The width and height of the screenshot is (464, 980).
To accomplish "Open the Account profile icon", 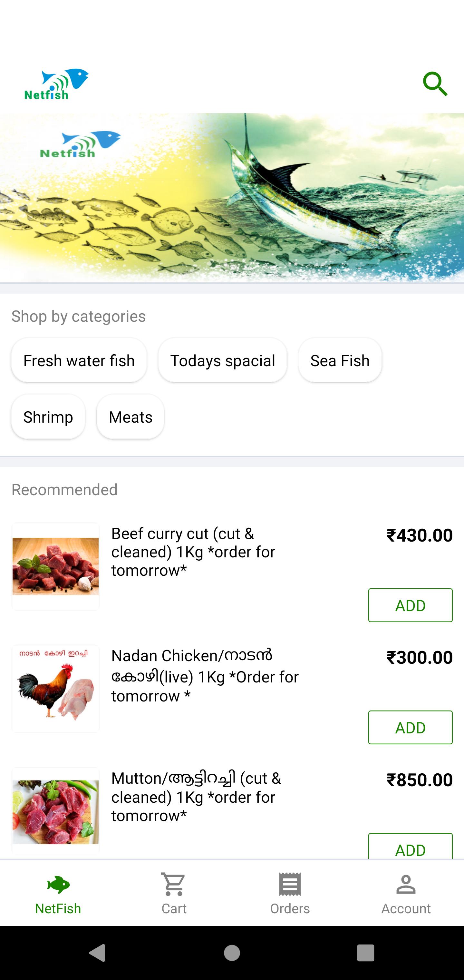I will pos(406,884).
